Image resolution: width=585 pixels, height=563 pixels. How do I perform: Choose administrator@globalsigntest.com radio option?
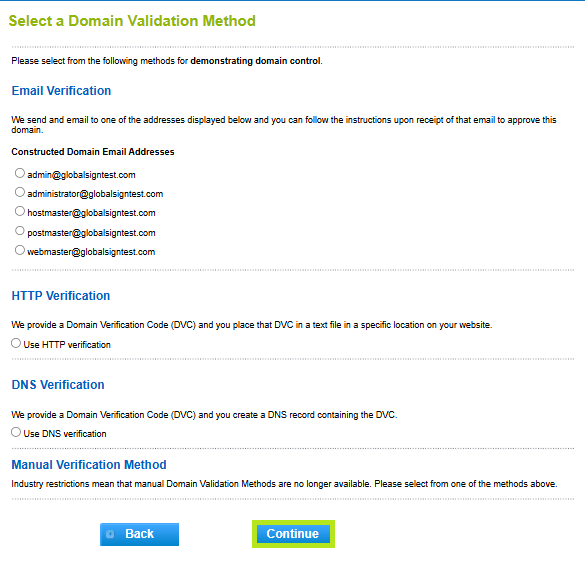(x=20, y=192)
